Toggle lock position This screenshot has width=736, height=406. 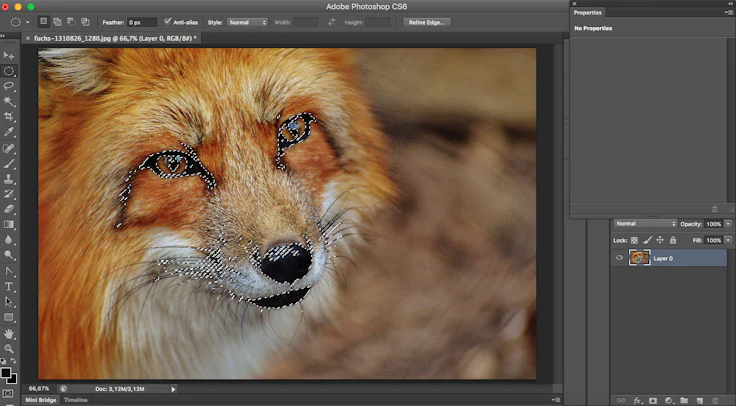(x=660, y=240)
